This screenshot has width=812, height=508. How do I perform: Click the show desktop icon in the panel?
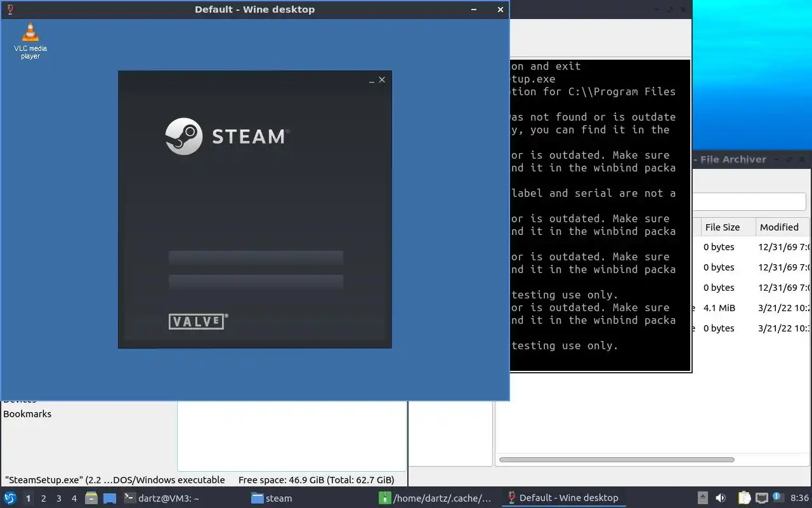click(x=110, y=498)
